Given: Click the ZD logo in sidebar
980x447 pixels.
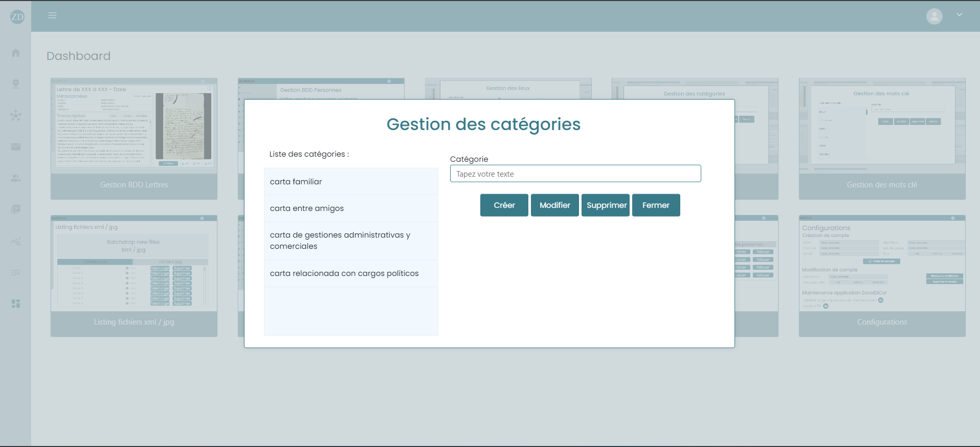Looking at the screenshot, I should (17, 16).
